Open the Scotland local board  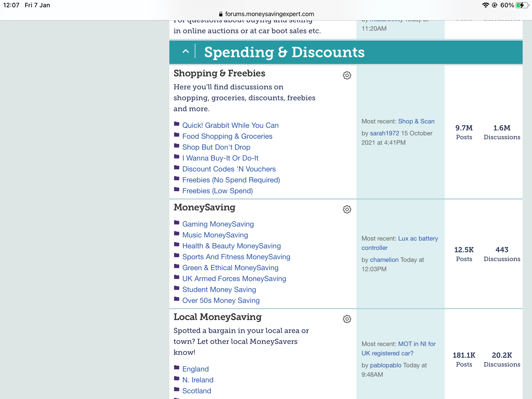197,391
